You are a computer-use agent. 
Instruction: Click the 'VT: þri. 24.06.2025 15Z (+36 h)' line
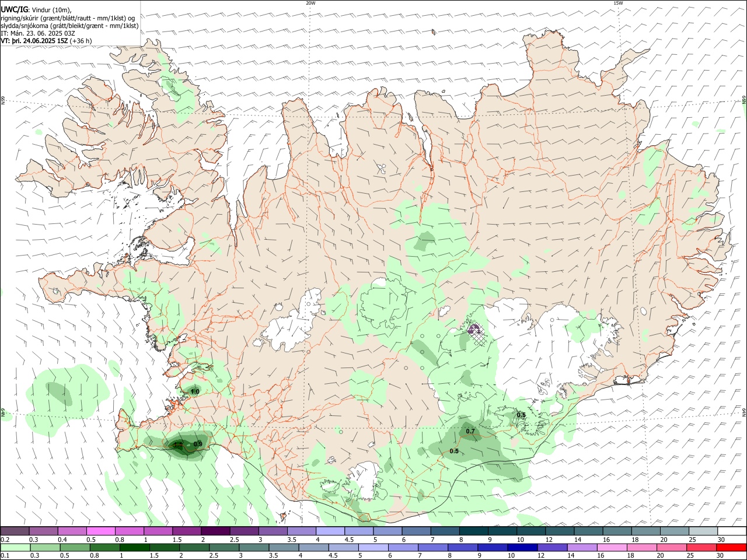[46, 41]
